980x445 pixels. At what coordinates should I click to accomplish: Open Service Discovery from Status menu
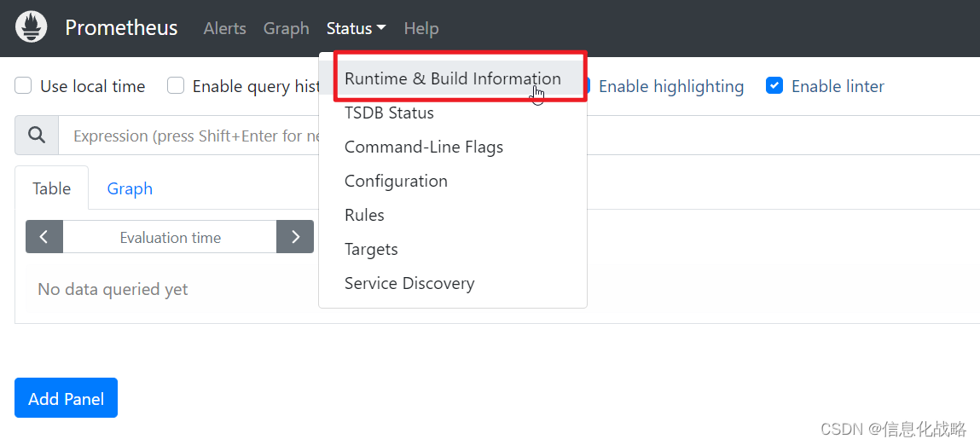pyautogui.click(x=453, y=283)
